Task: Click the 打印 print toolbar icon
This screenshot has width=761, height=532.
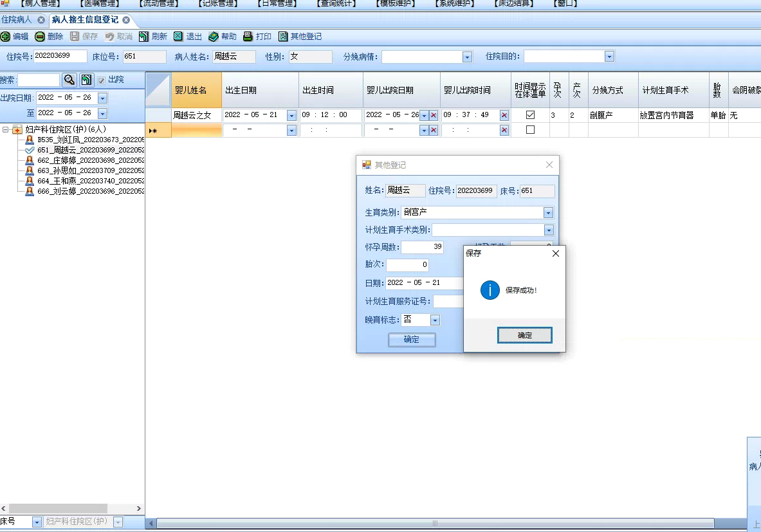Action: (x=248, y=37)
